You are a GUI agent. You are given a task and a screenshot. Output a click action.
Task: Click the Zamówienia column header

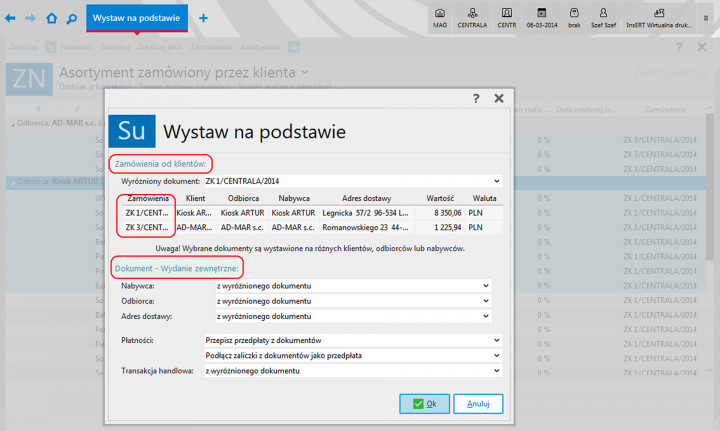tap(148, 198)
